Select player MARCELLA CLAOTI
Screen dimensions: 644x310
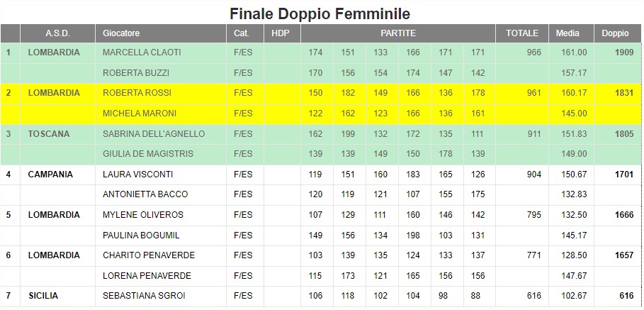point(142,52)
